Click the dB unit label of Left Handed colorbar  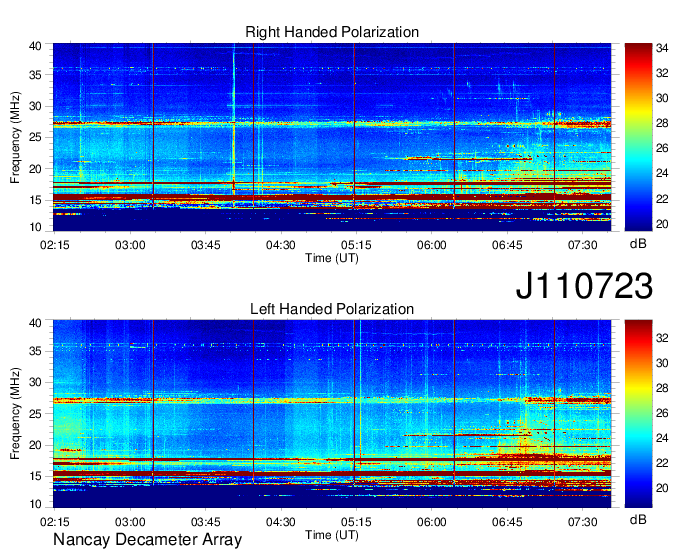click(x=638, y=519)
